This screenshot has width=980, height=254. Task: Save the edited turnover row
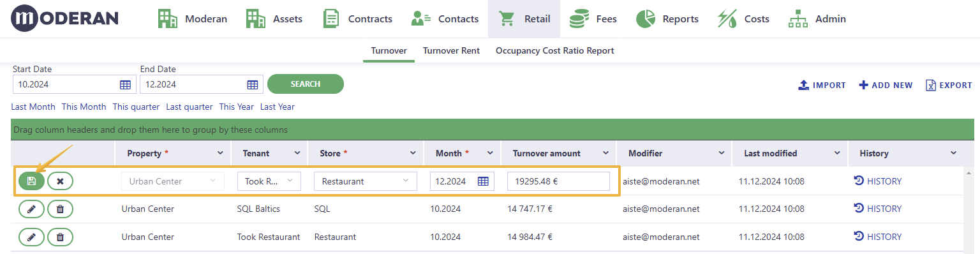coord(31,181)
